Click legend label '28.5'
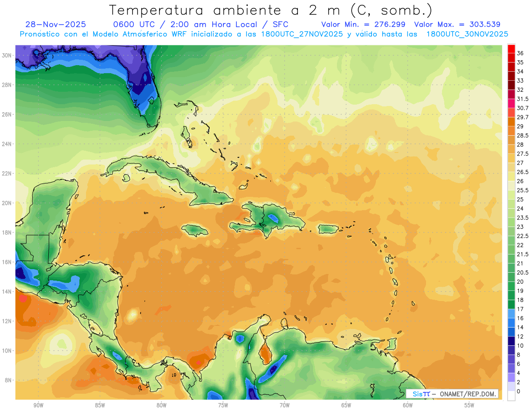The width and height of the screenshot is (532, 411). (523, 135)
